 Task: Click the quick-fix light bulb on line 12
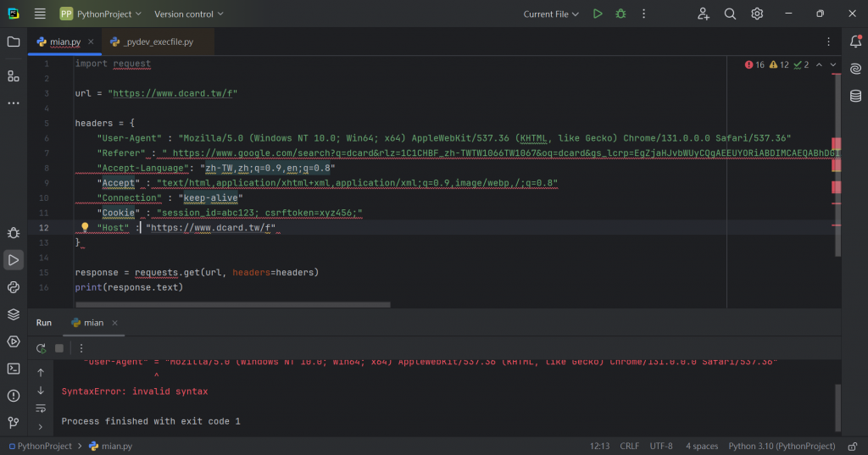(85, 227)
